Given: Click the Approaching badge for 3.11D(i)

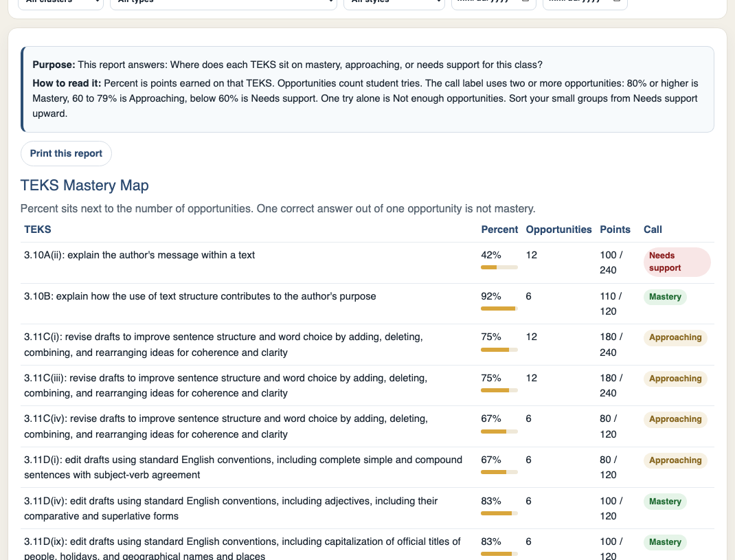Looking at the screenshot, I should point(675,460).
